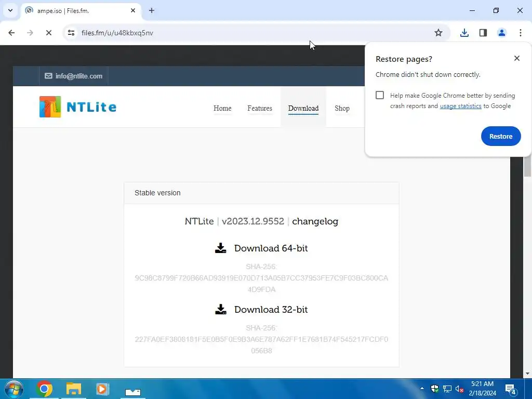Open the usage statistics link
The height and width of the screenshot is (399, 532).
pos(460,106)
